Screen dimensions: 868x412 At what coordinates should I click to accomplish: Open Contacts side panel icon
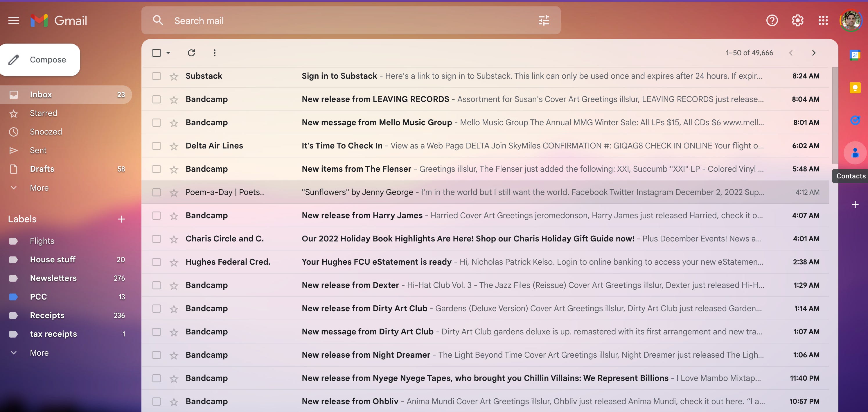pos(855,153)
